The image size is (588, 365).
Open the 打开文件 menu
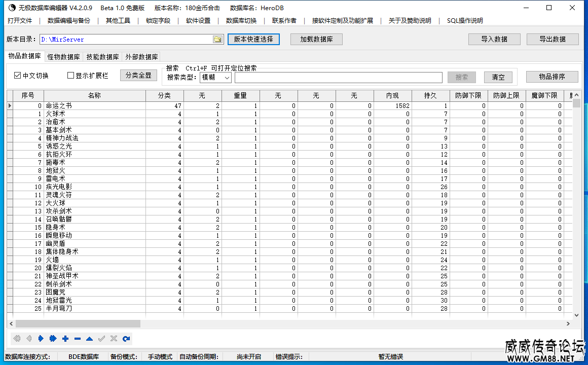click(20, 21)
